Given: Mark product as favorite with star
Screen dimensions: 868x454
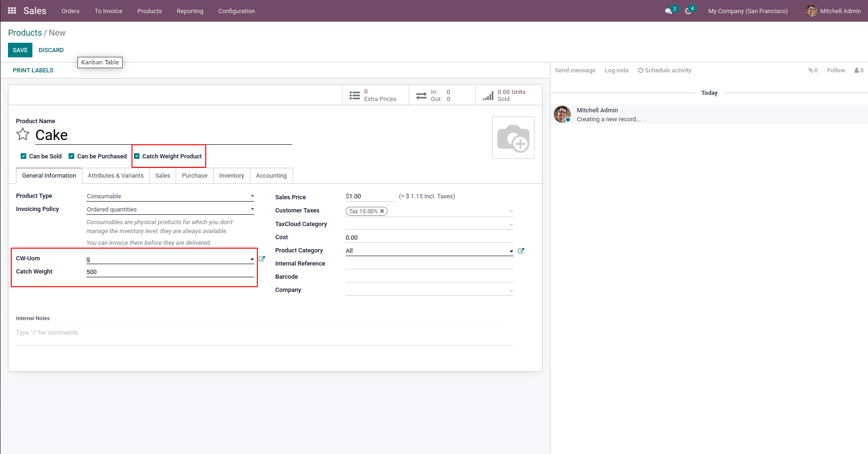Looking at the screenshot, I should [x=23, y=134].
